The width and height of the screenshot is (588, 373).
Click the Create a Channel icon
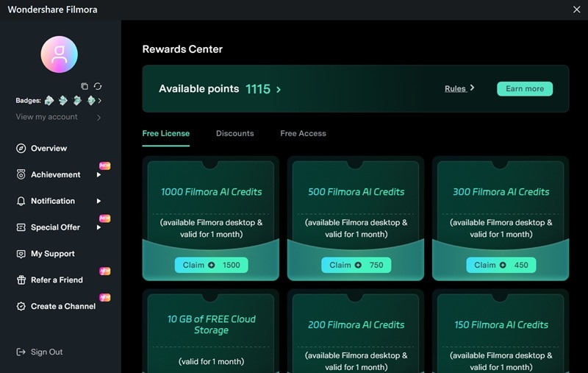(21, 306)
